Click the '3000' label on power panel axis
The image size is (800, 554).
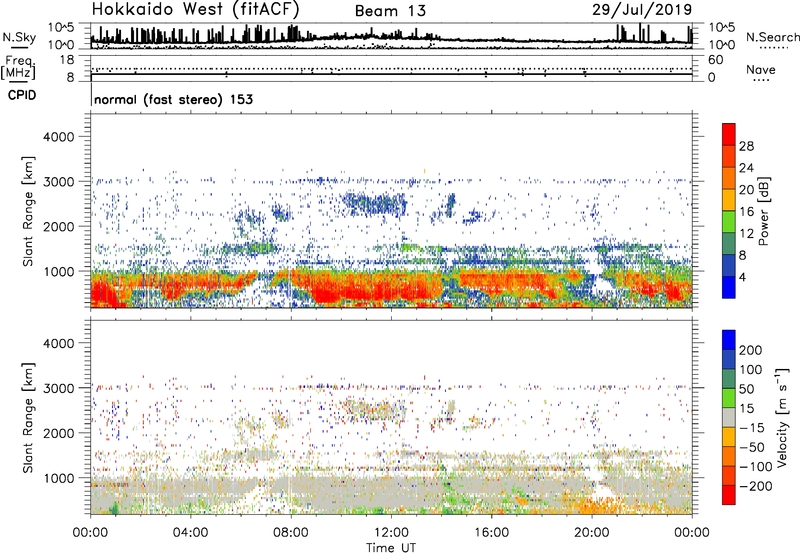coord(59,182)
